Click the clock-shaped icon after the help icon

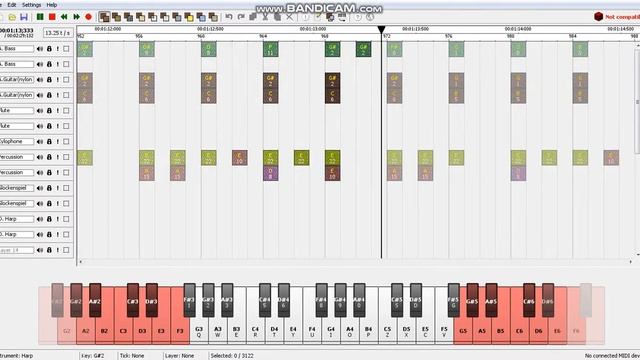pos(370,17)
